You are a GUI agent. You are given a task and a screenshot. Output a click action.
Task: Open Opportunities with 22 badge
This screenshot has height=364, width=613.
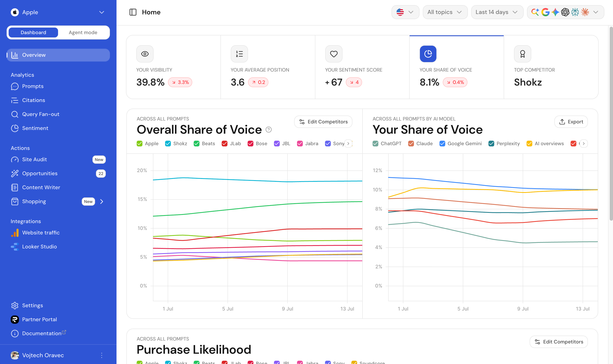[58, 173]
